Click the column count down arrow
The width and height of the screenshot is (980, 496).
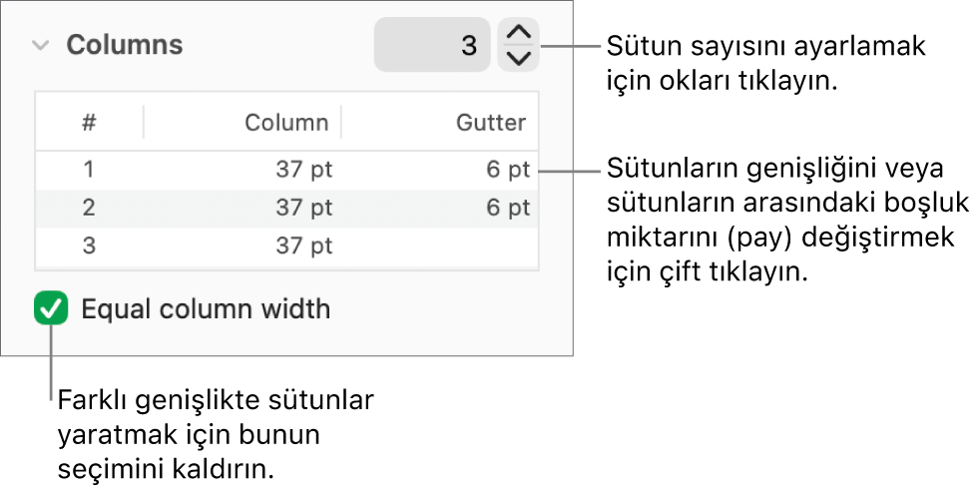point(518,58)
